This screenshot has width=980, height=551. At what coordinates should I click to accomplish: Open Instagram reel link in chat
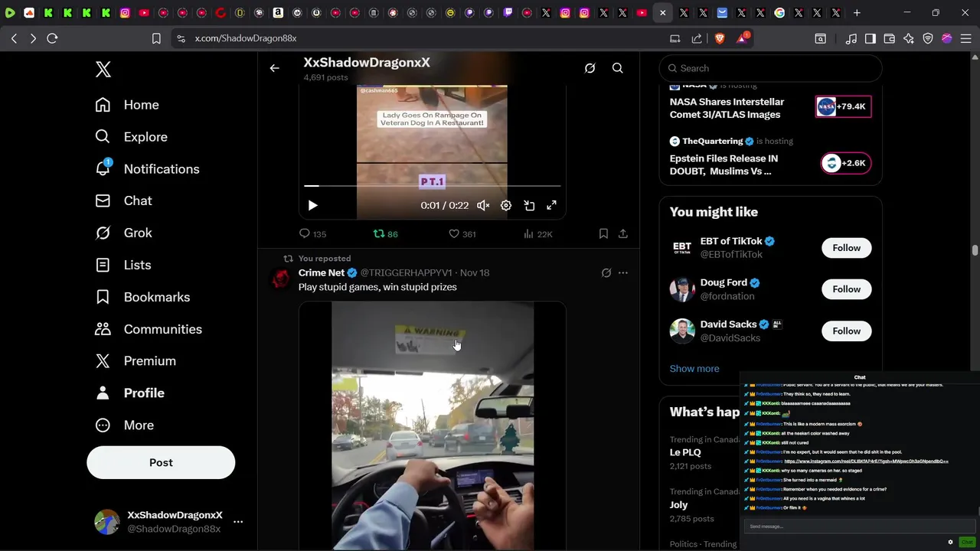coord(866,461)
